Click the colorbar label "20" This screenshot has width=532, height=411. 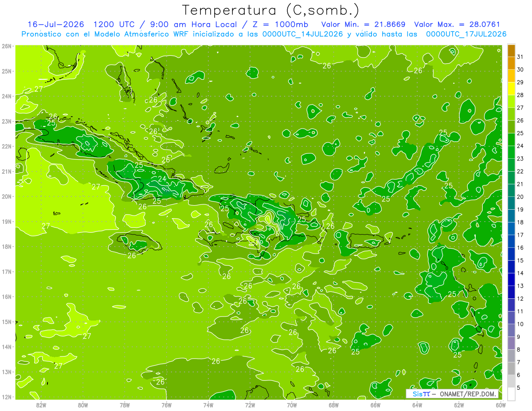pos(520,197)
